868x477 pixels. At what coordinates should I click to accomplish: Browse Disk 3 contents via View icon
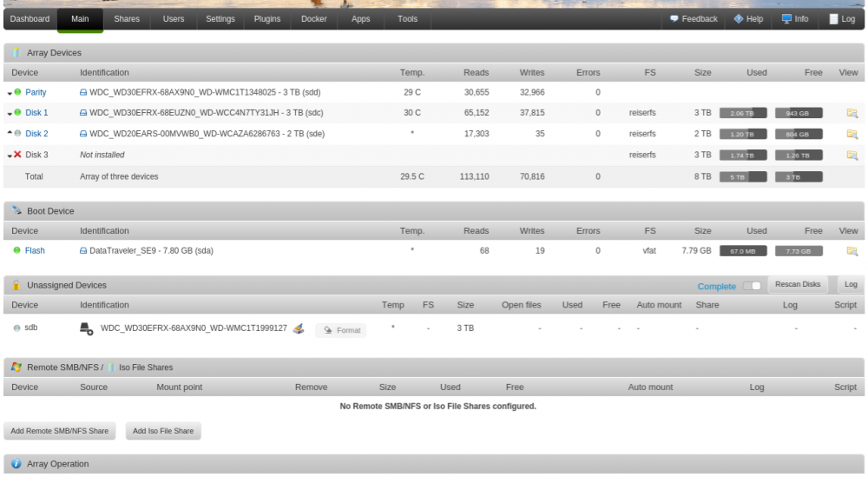tap(852, 156)
